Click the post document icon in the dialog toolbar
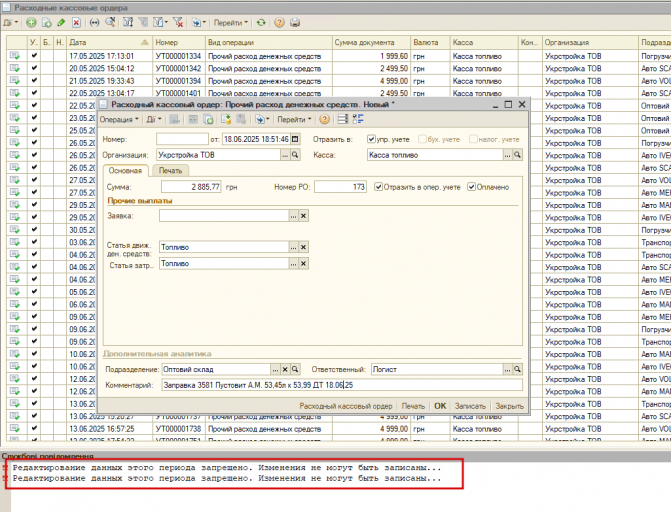671x512 pixels. 226,119
